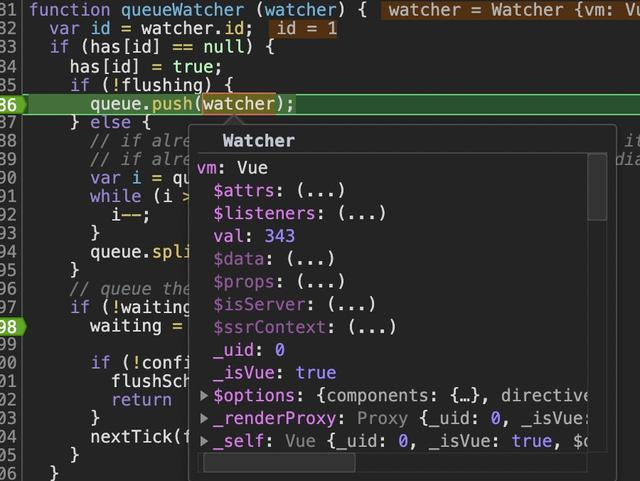This screenshot has width=640, height=481.
Task: Click the inline value 'watcher = Watcher {vm:'
Action: pyautogui.click(x=510, y=10)
